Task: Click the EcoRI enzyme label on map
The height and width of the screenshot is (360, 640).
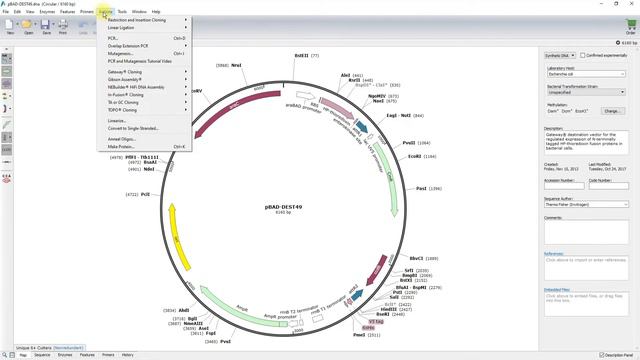Action: pos(414,156)
